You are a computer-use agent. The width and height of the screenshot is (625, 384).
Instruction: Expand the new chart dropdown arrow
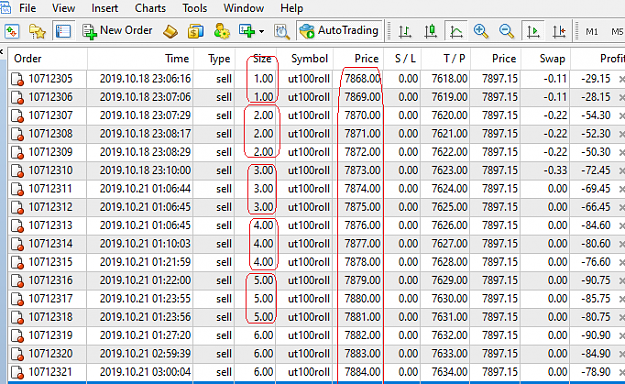click(261, 31)
